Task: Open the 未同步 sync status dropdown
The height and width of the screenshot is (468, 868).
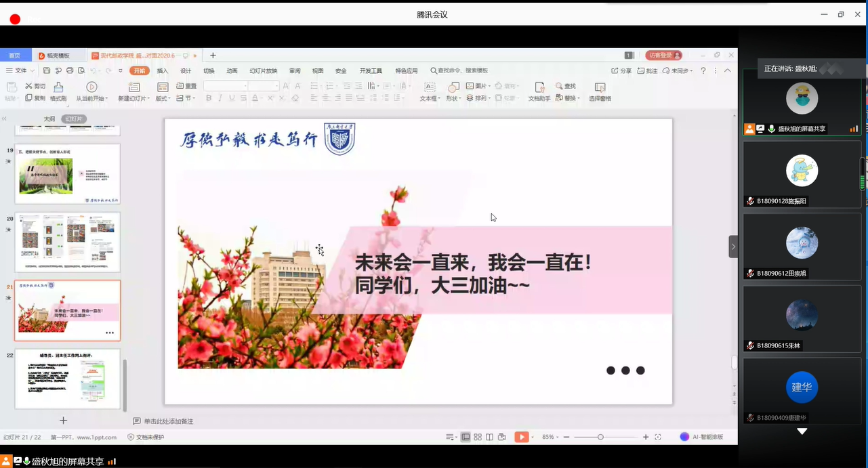Action: (678, 70)
